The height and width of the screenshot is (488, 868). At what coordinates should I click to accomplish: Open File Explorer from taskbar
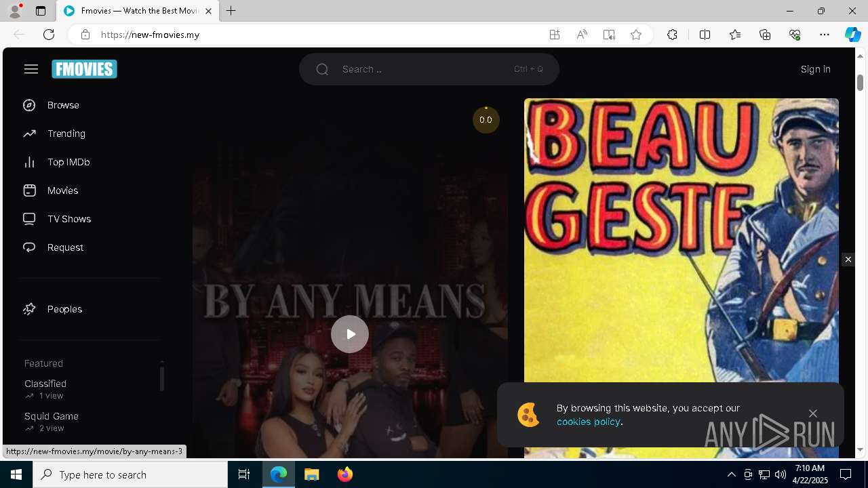pos(312,474)
